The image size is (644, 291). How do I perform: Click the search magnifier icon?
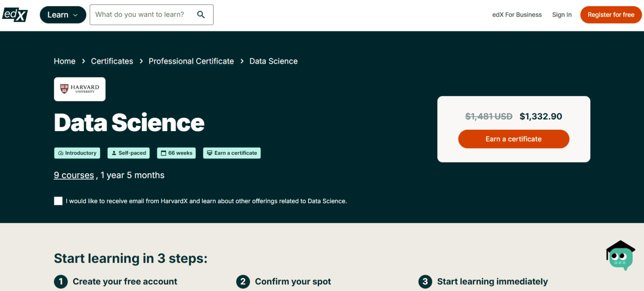(x=201, y=14)
